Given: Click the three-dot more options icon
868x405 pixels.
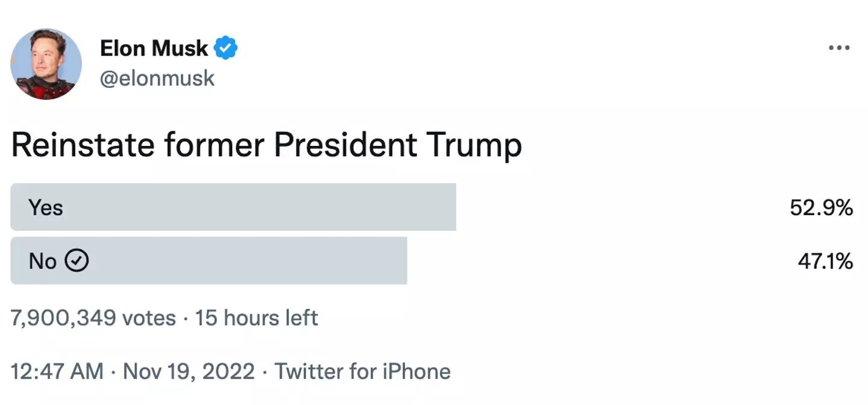Looking at the screenshot, I should pos(839,48).
